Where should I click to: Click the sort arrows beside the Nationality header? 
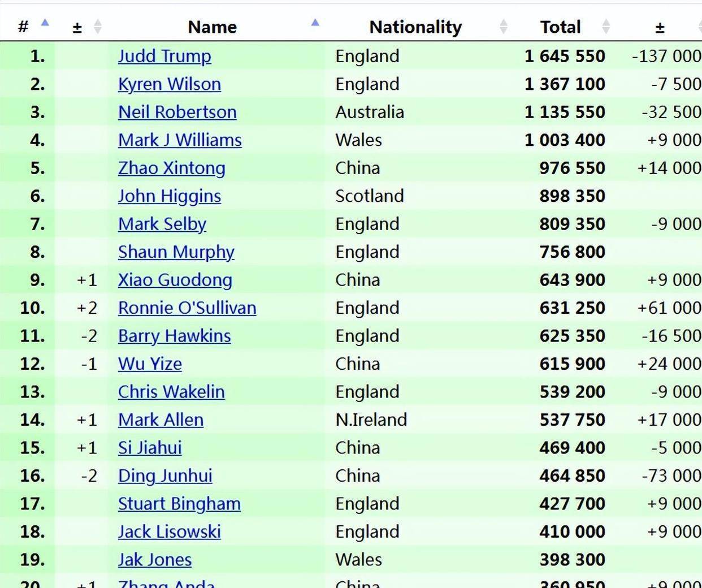pos(504,26)
